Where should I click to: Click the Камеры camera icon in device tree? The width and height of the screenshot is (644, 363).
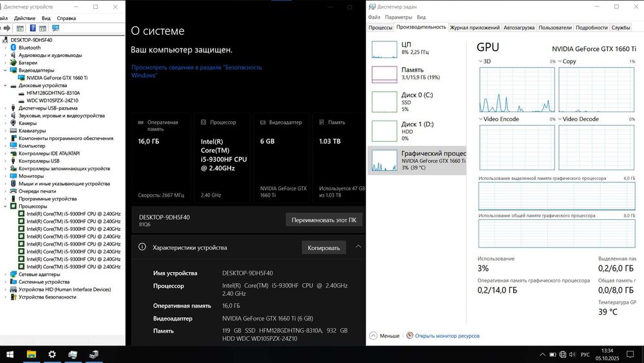pyautogui.click(x=13, y=123)
